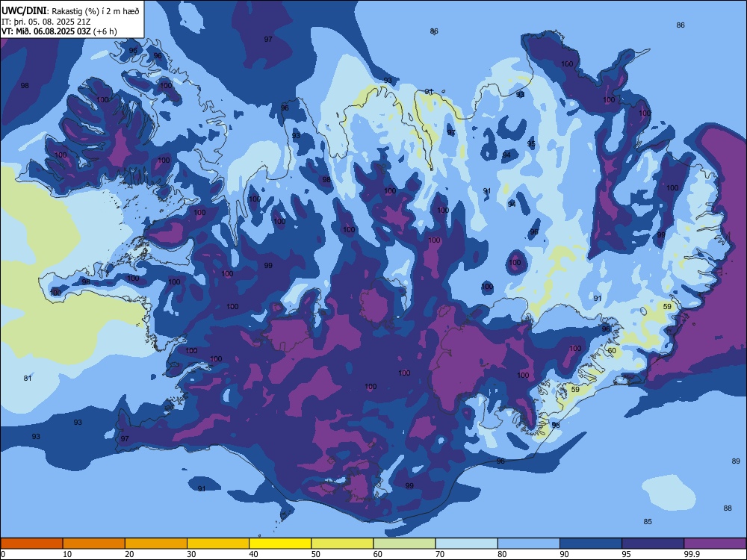Click the legend scale label 40
The image size is (747, 560).
[253, 554]
